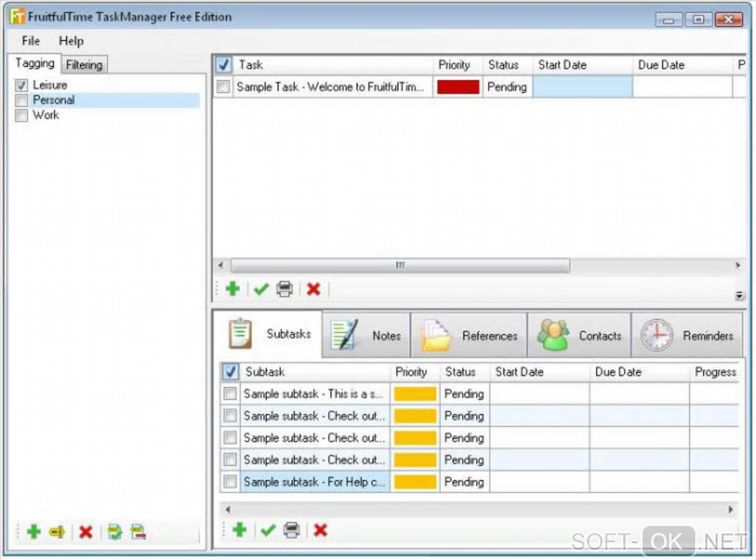Toggle the select-all checkbox in Subtask header
The height and width of the screenshot is (560, 756).
click(x=230, y=372)
